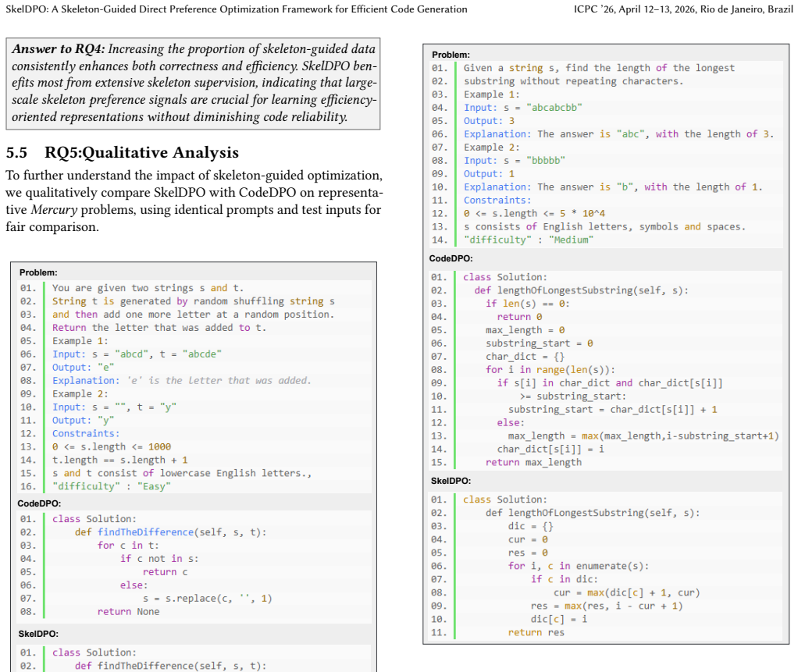The image size is (798, 672).
Task: Click the 'SkelDPO:' label above 'dic = {}' code
Action: tap(451, 481)
